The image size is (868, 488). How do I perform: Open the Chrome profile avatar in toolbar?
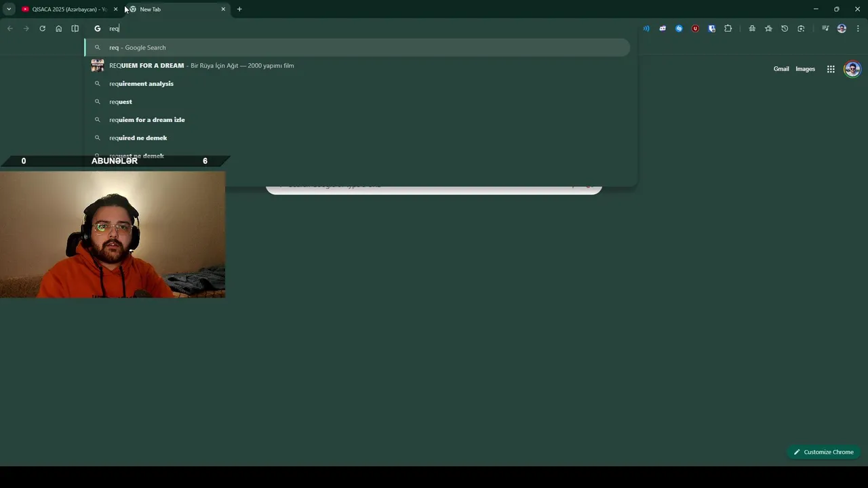click(842, 28)
